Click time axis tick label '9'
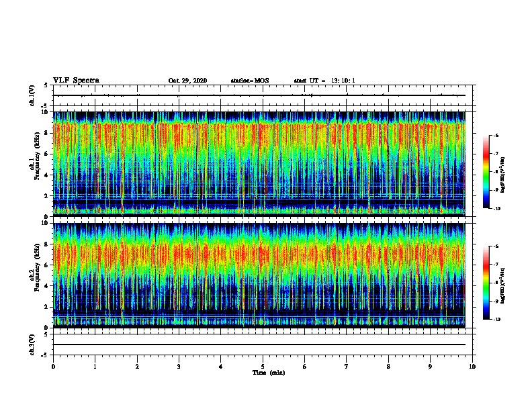 tap(430, 366)
